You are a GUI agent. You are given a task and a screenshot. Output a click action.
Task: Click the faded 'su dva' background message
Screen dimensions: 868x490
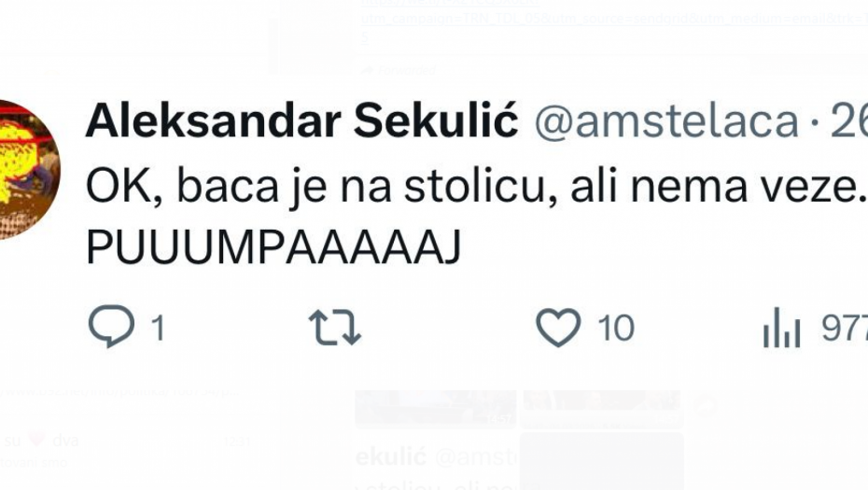(42, 441)
